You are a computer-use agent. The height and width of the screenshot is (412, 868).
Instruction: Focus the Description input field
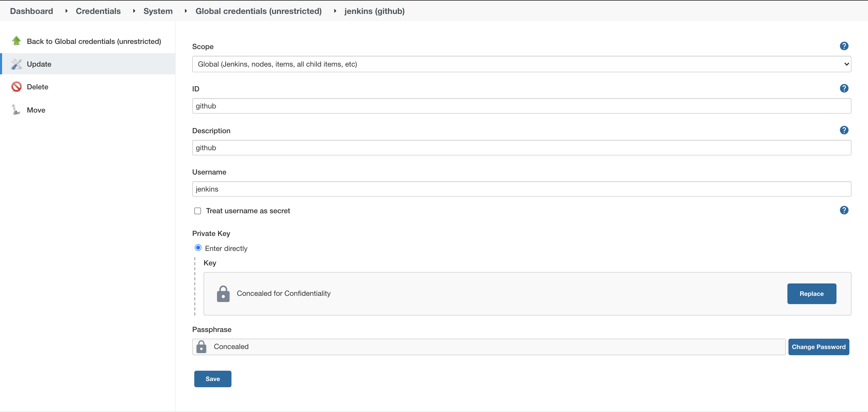pos(521,148)
